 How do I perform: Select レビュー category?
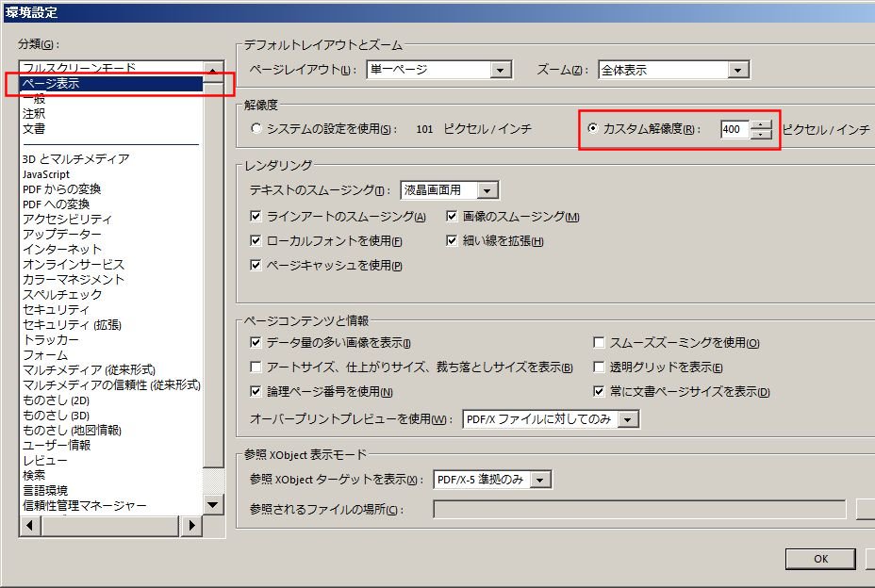click(44, 460)
